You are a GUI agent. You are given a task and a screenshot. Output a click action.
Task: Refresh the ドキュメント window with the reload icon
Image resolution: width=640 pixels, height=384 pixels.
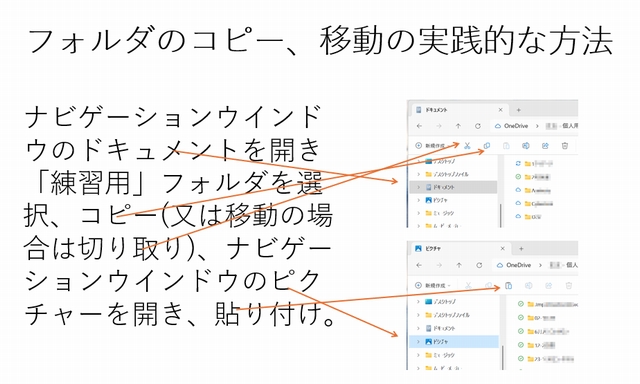click(478, 126)
